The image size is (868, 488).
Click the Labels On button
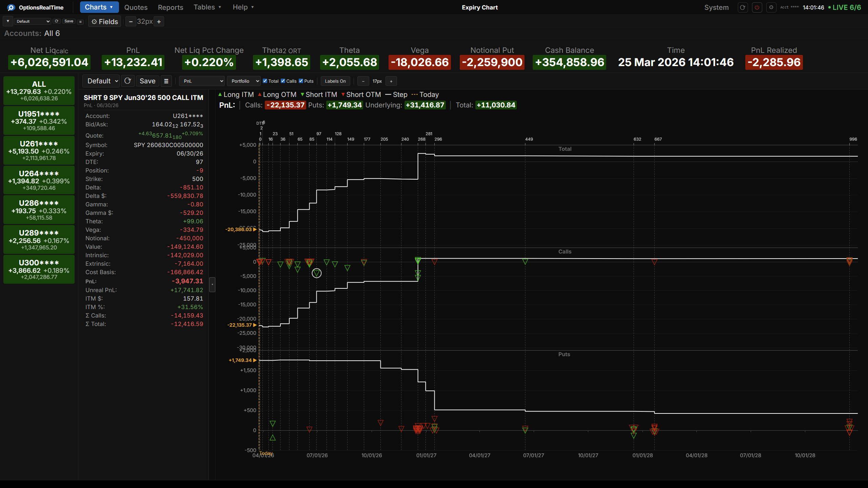[335, 81]
